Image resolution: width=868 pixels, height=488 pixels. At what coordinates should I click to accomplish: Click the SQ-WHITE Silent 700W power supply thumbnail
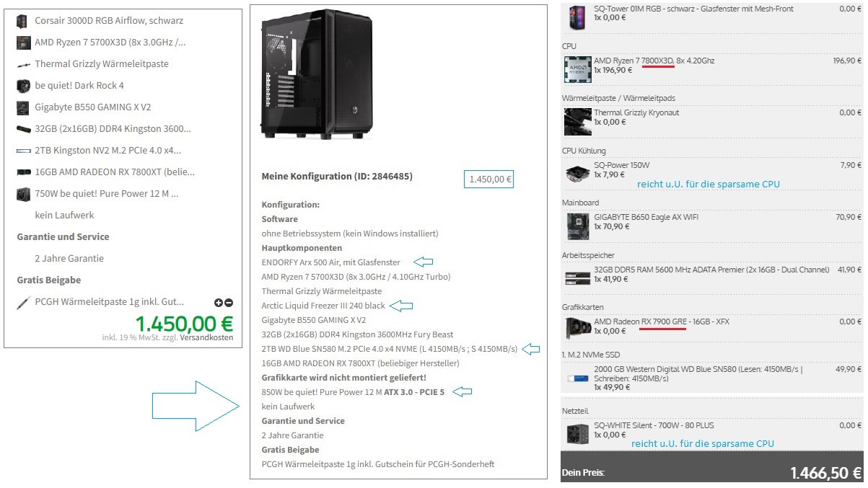[577, 433]
